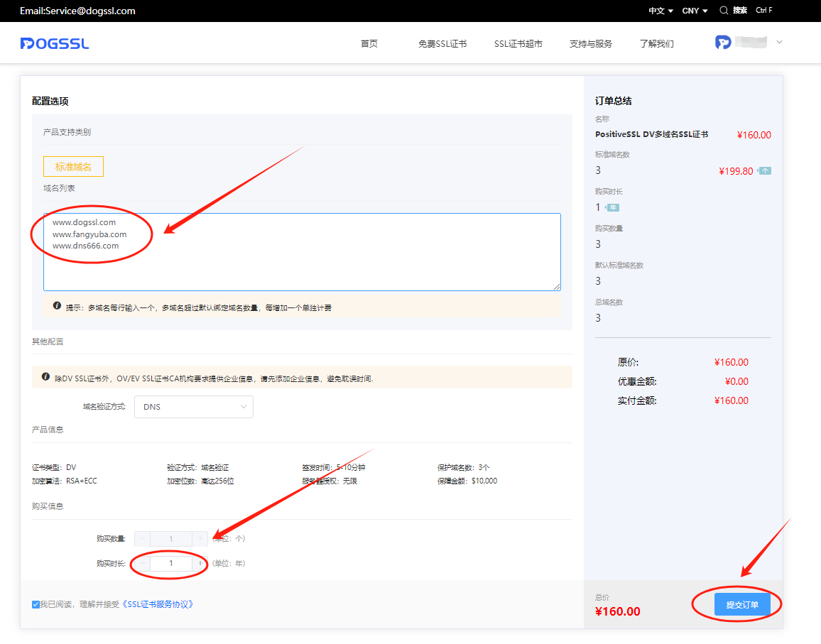Click the PositiveSSL DV多域名SSL证书 product name

click(x=651, y=135)
